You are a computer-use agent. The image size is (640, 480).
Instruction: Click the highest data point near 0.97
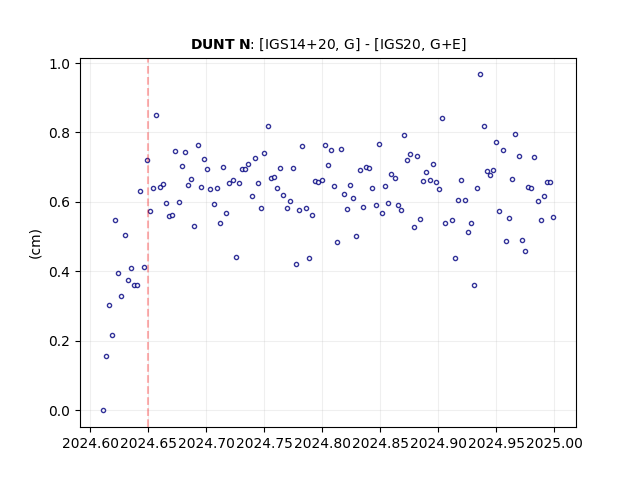480,75
